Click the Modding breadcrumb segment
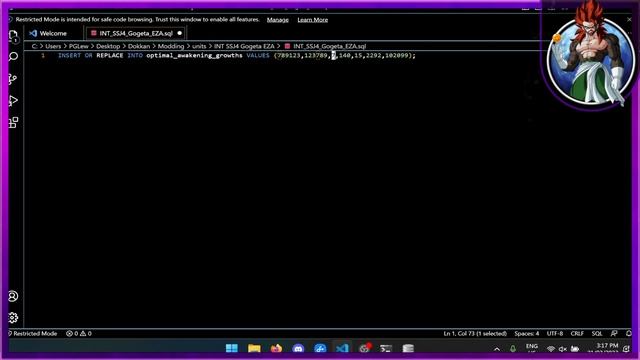Image resolution: width=640 pixels, height=360 pixels. coord(171,46)
